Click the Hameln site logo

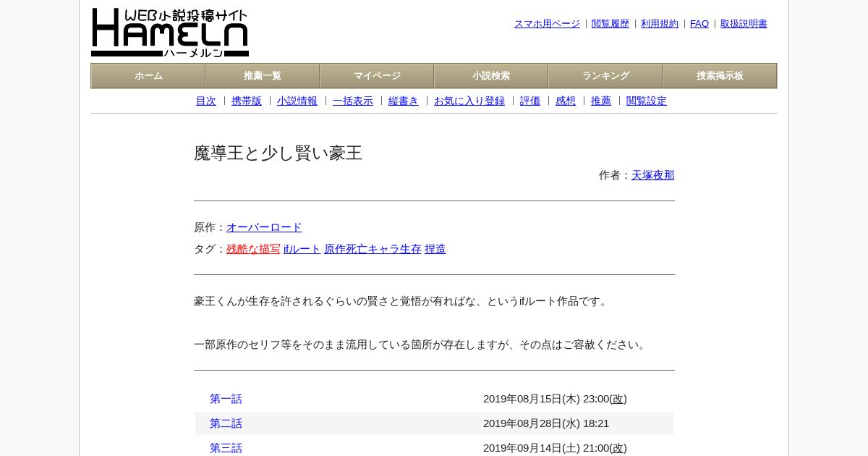coord(170,33)
